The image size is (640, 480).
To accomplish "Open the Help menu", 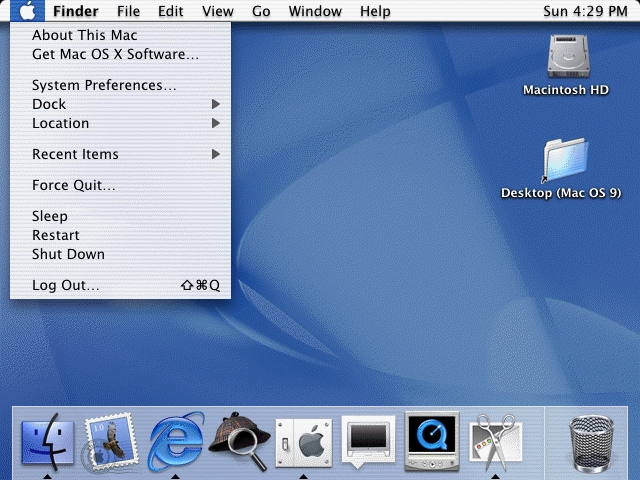I will [375, 11].
